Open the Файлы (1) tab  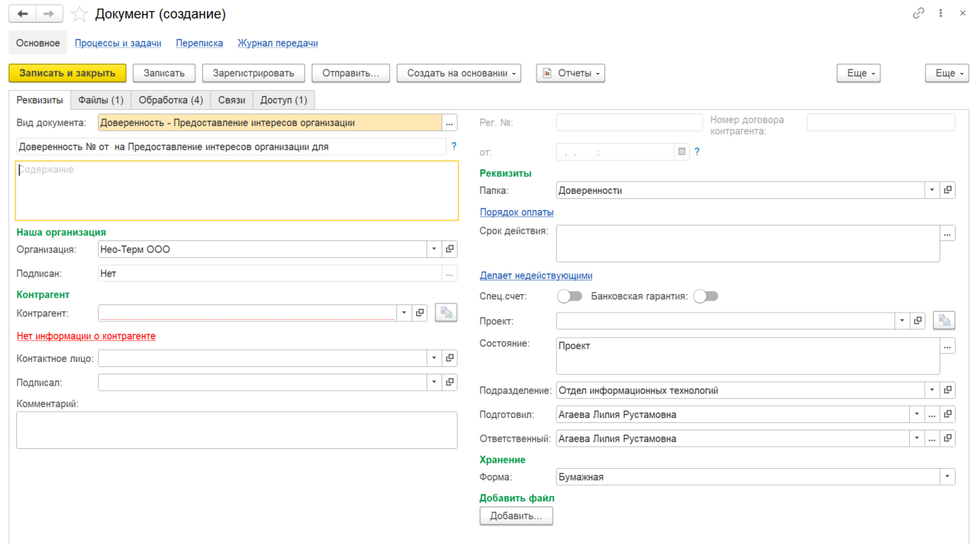(x=101, y=100)
